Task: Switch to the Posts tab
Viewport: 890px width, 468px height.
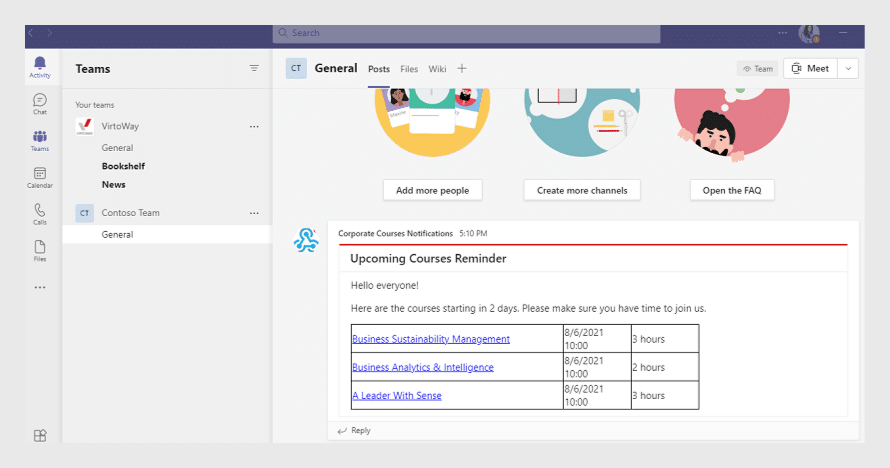Action: [379, 69]
